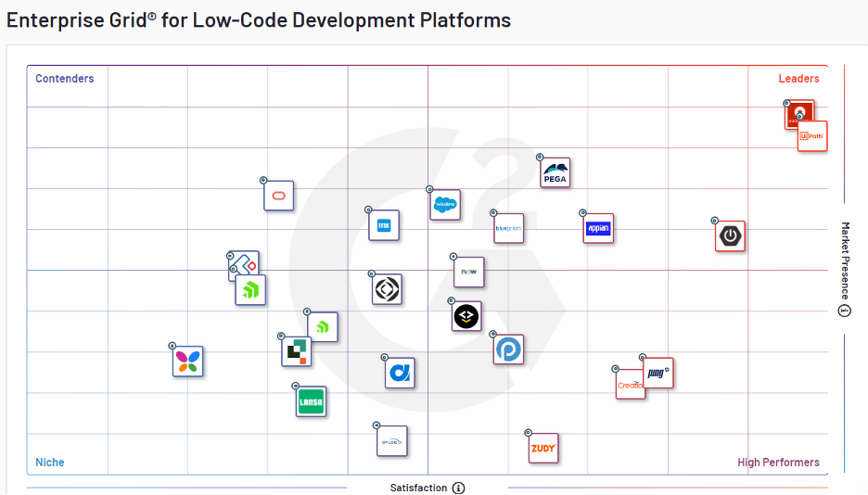
Task: Select the large Progress tile below the diamond logo
Action: pos(250,290)
